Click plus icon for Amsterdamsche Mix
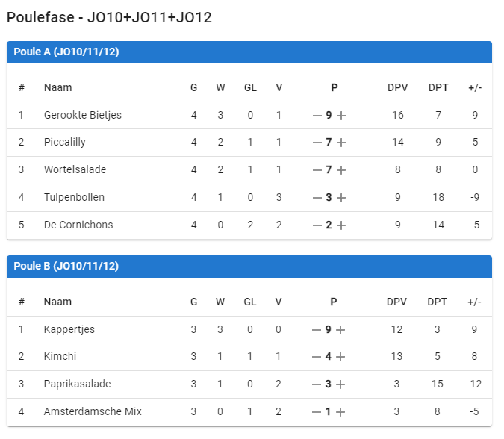 [x=341, y=412]
